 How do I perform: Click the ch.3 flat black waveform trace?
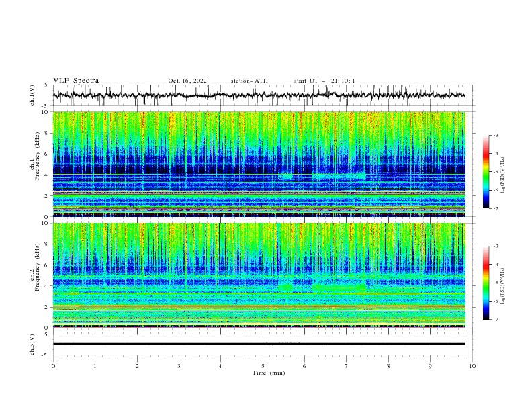pos(259,344)
